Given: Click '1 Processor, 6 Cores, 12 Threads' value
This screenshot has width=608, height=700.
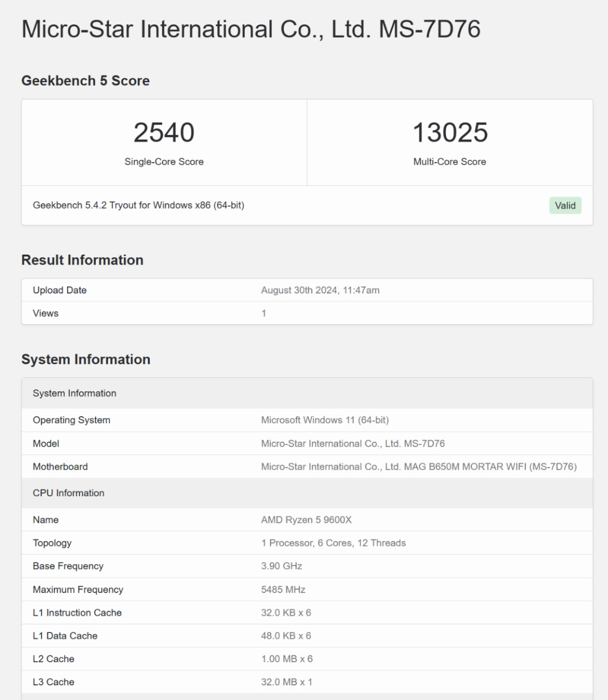Looking at the screenshot, I should (x=333, y=543).
